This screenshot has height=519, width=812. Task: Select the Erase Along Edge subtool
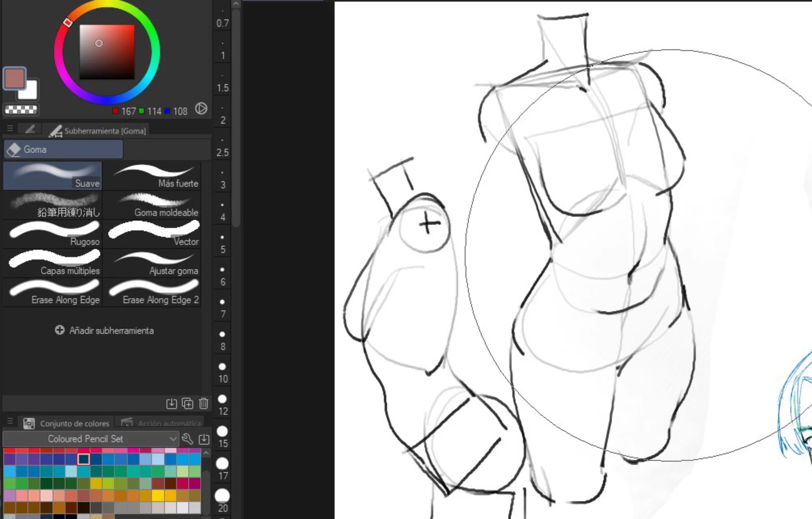pos(53,292)
